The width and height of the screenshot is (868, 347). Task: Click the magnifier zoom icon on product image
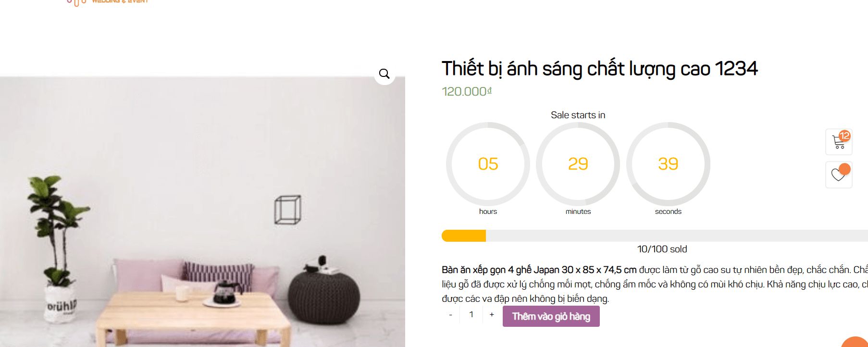(x=384, y=74)
